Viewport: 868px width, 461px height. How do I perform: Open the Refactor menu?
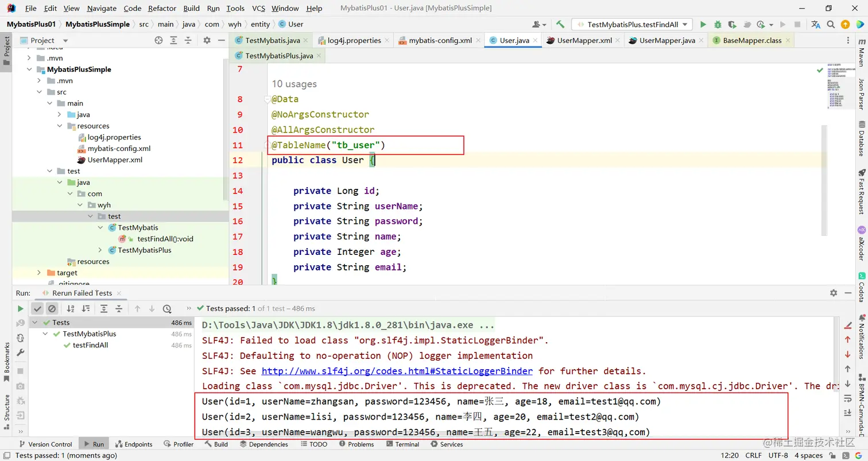coord(162,8)
